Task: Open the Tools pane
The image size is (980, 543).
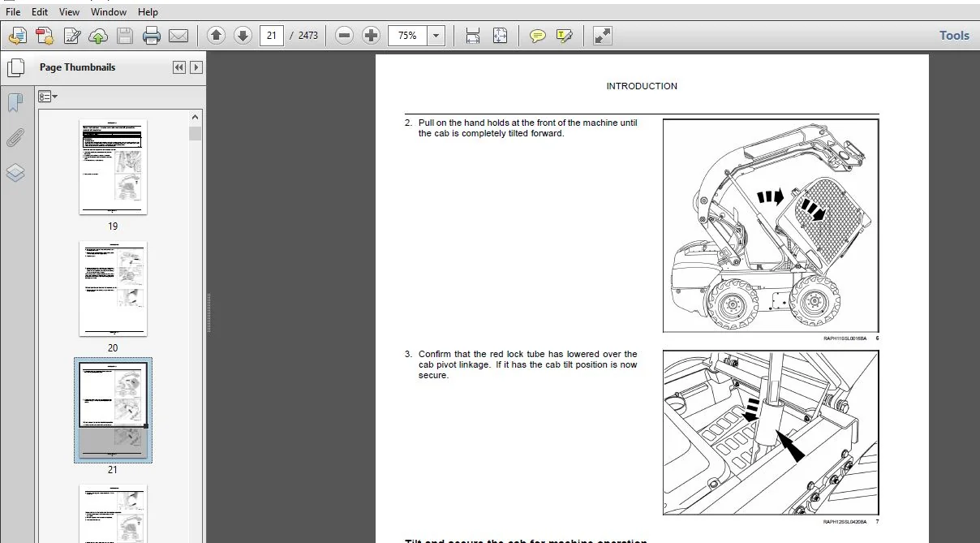Action: [x=954, y=36]
